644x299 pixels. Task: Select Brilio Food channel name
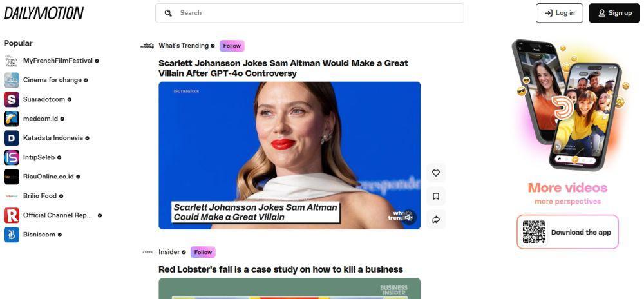coord(40,196)
